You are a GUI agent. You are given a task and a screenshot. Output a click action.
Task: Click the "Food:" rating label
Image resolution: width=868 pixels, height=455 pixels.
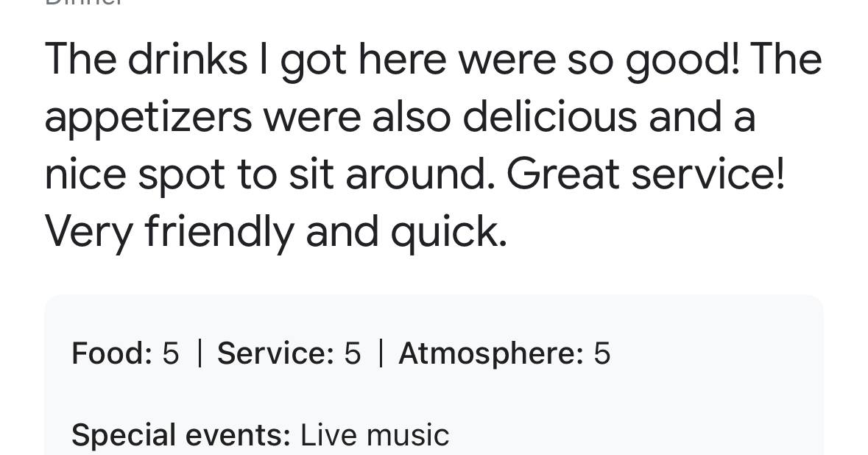[x=112, y=353]
